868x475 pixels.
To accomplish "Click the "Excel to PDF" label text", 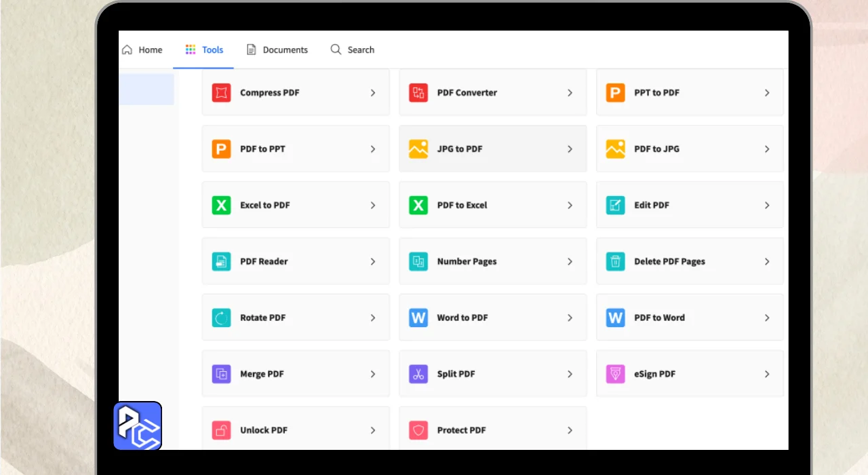I will pos(265,206).
